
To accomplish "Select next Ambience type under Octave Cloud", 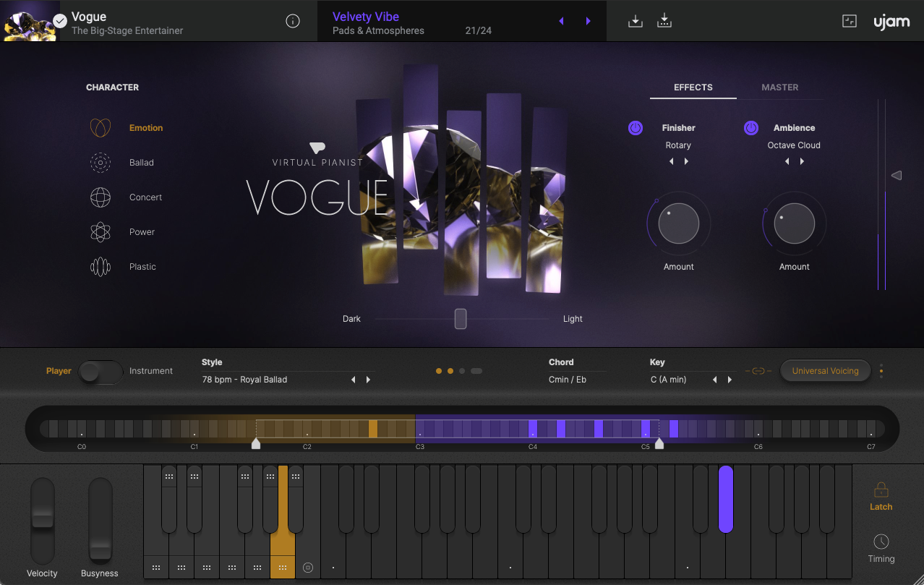I will (802, 161).
